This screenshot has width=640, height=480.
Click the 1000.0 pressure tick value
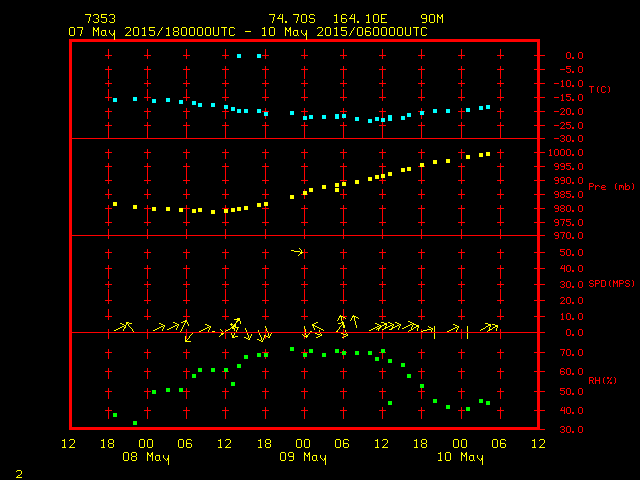tap(566, 153)
